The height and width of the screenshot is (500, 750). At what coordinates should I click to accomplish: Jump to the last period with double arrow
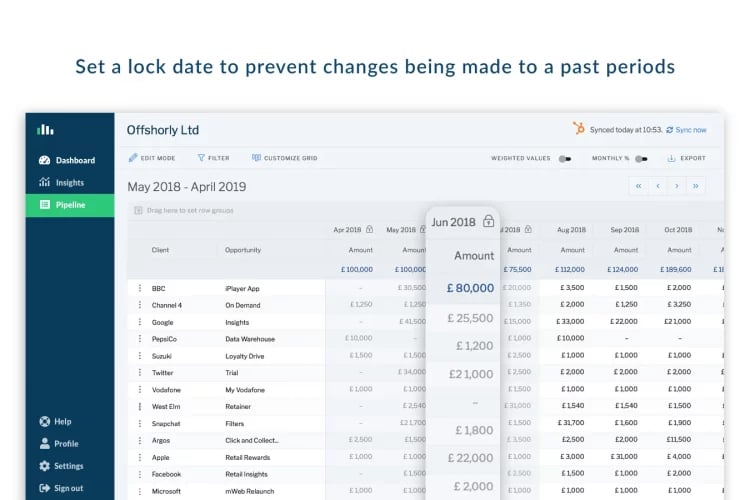tap(695, 186)
